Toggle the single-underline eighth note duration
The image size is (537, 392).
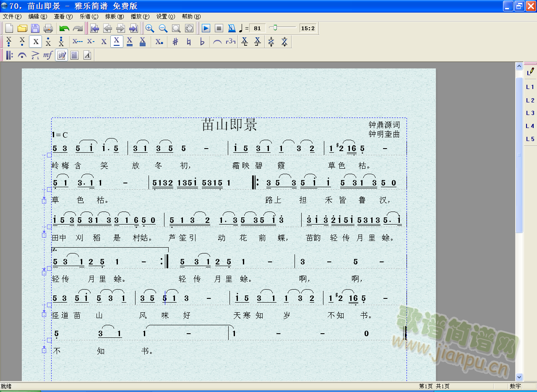117,42
